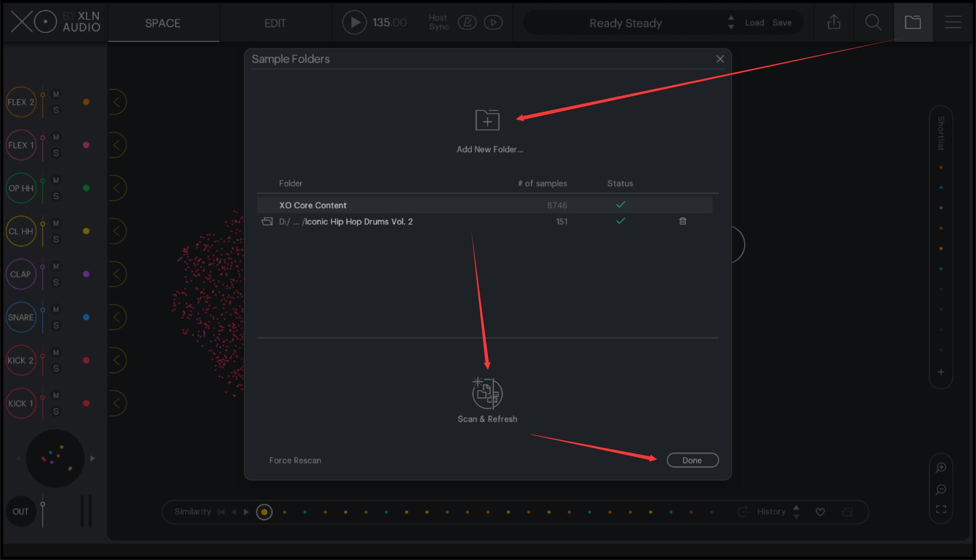Click the zoom-in magnifier at right
This screenshot has height=560, width=976.
point(941,467)
